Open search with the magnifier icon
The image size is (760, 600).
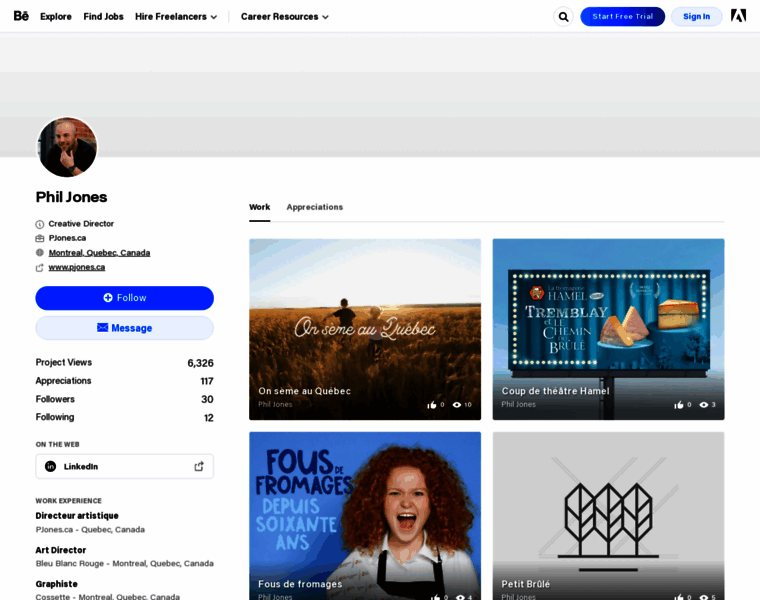[x=563, y=17]
